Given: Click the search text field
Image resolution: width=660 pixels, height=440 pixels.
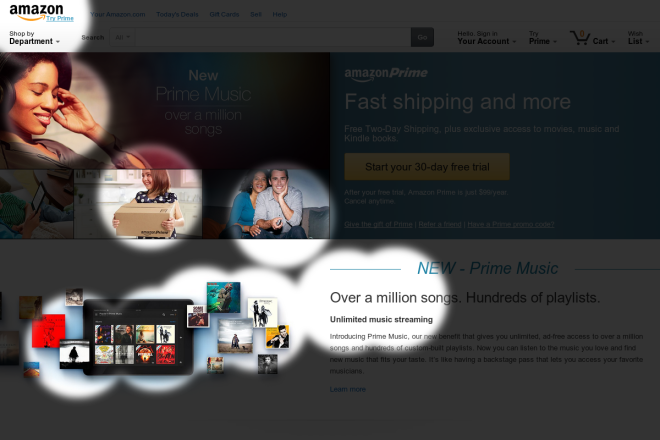Looking at the screenshot, I should 273,37.
